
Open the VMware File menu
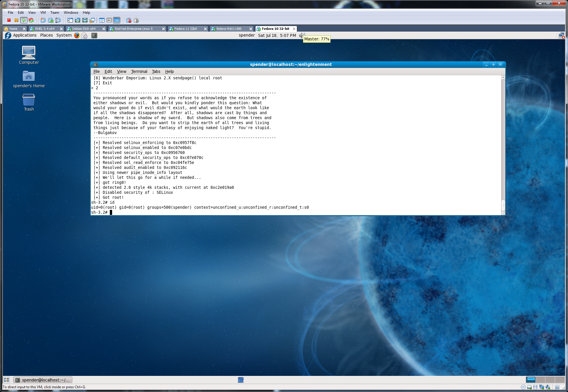point(11,13)
